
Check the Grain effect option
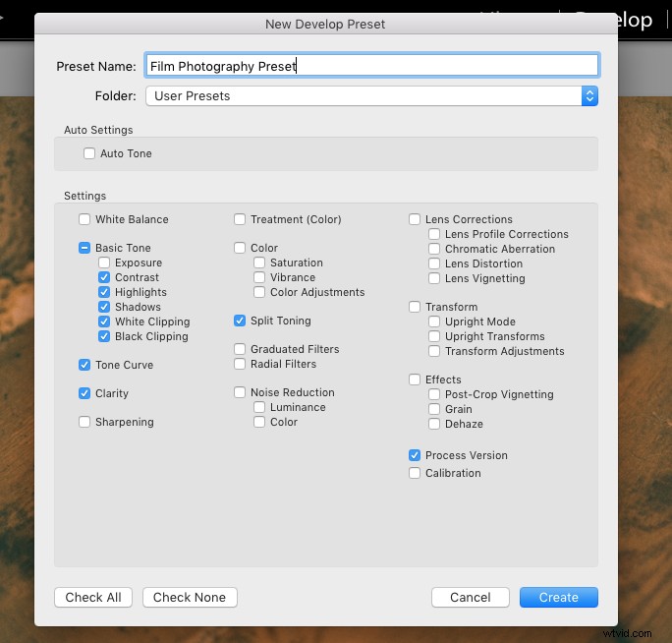(x=434, y=409)
